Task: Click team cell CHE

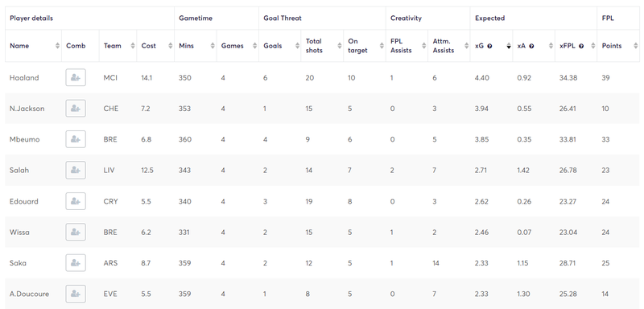Action: (111, 109)
